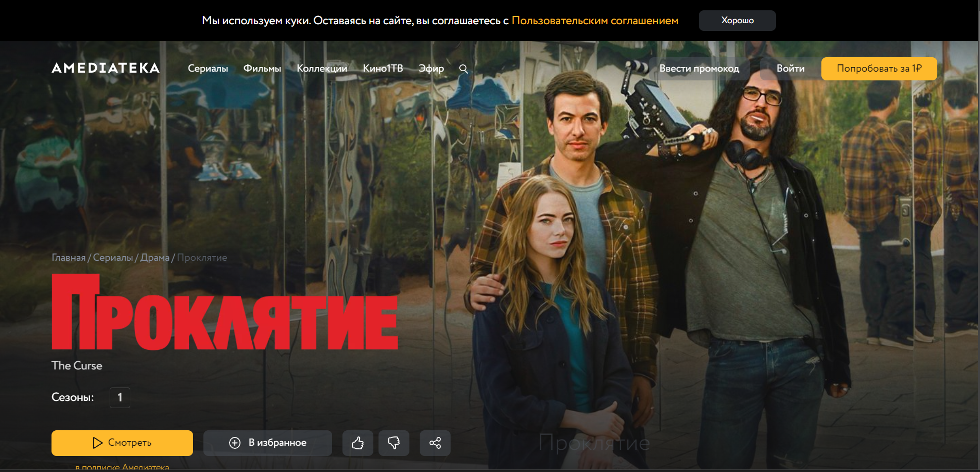
Task: Click the search magnifier icon
Action: coord(463,69)
